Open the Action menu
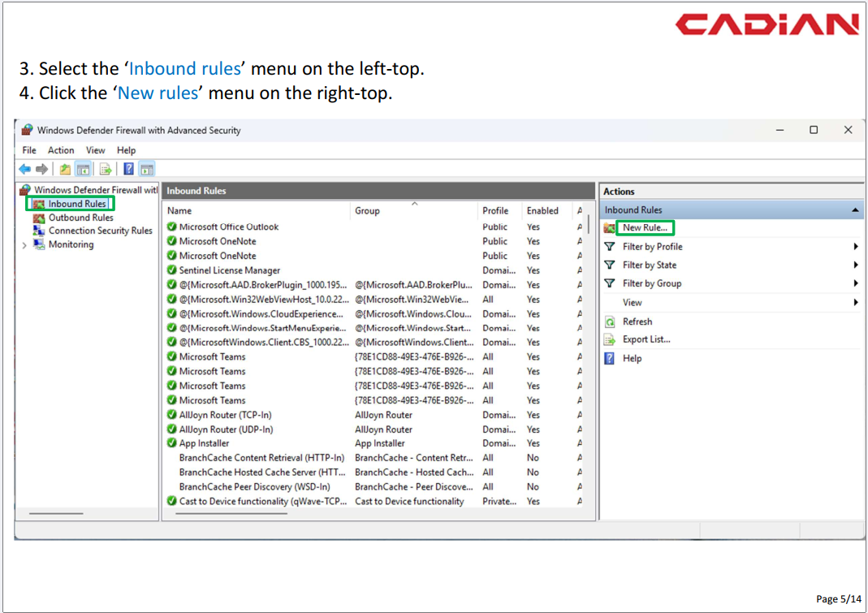The width and height of the screenshot is (868, 613). click(61, 150)
